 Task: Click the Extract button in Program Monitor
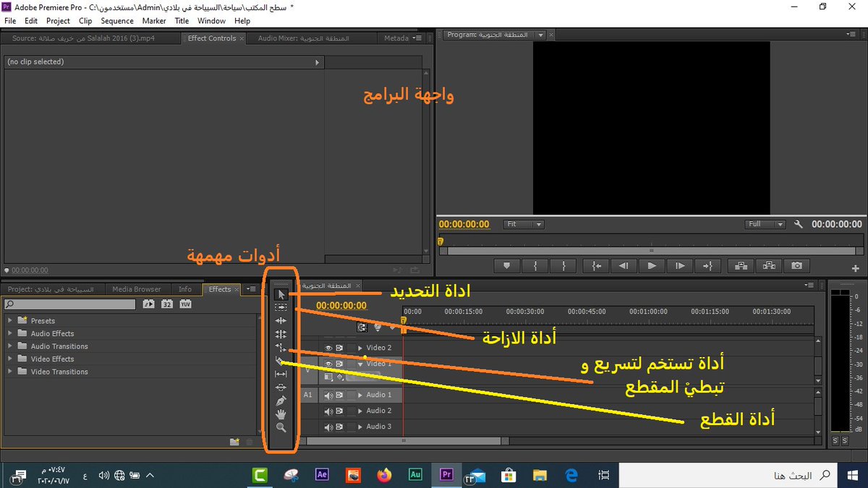pyautogui.click(x=768, y=266)
